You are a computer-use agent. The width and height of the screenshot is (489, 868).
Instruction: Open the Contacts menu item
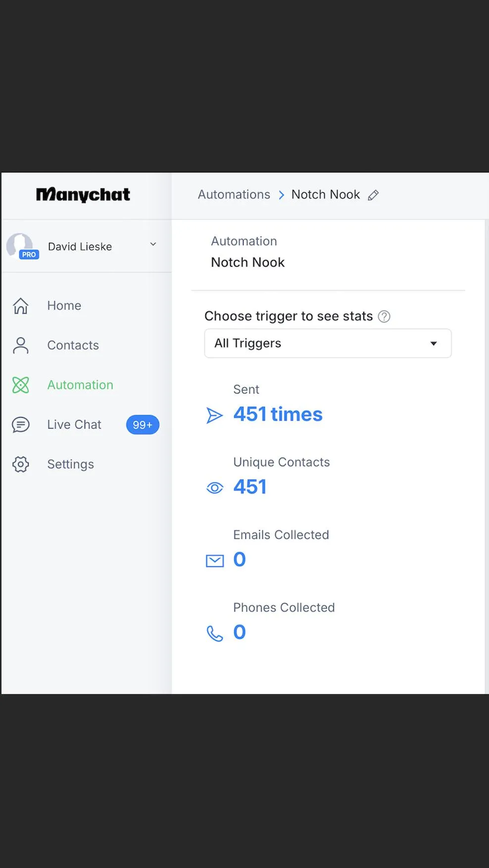click(73, 345)
